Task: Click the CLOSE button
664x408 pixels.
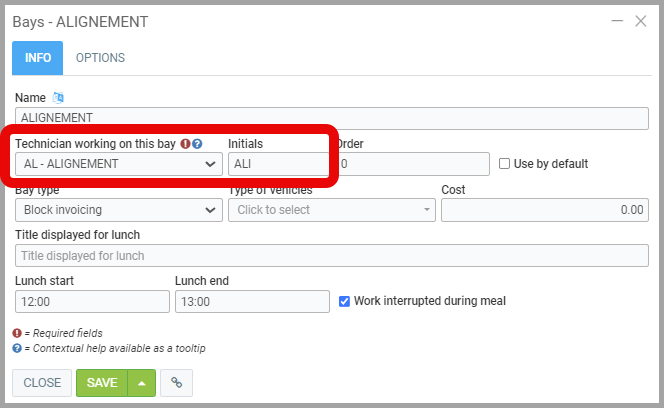Action: click(x=42, y=383)
